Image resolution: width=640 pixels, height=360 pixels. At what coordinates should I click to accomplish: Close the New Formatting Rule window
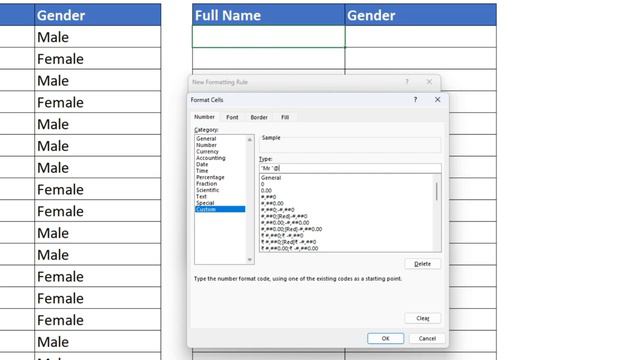pos(429,82)
